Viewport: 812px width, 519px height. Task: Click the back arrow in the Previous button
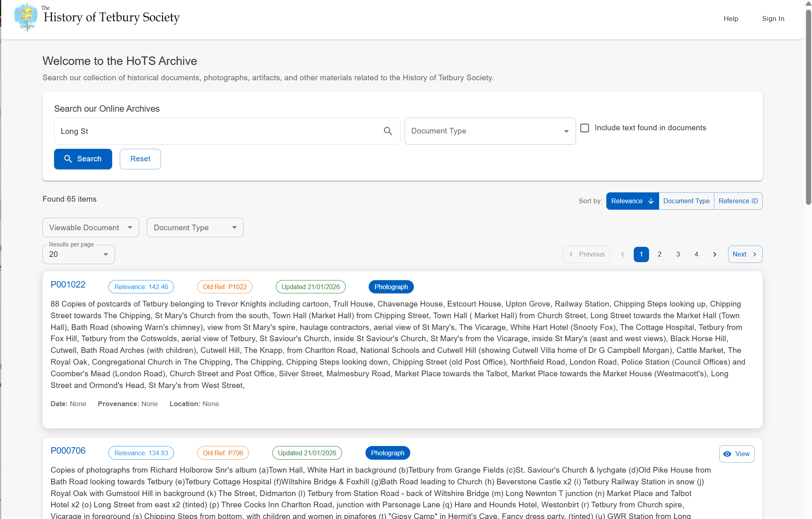pyautogui.click(x=571, y=254)
